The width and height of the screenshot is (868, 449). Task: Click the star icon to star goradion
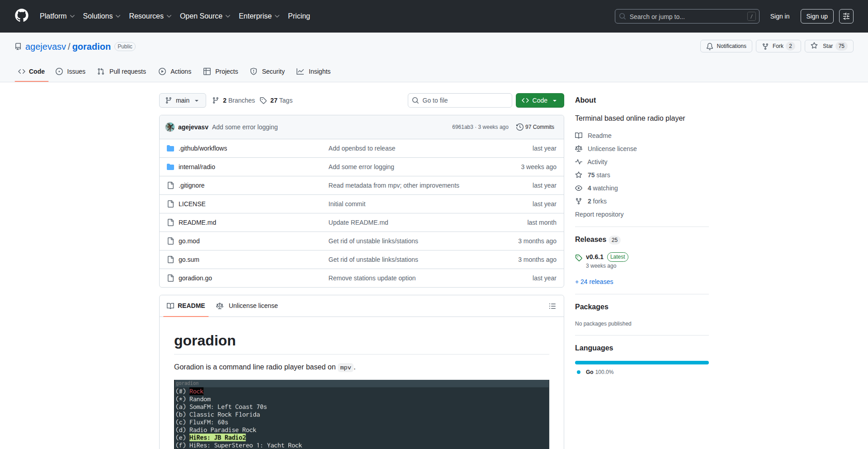point(814,46)
